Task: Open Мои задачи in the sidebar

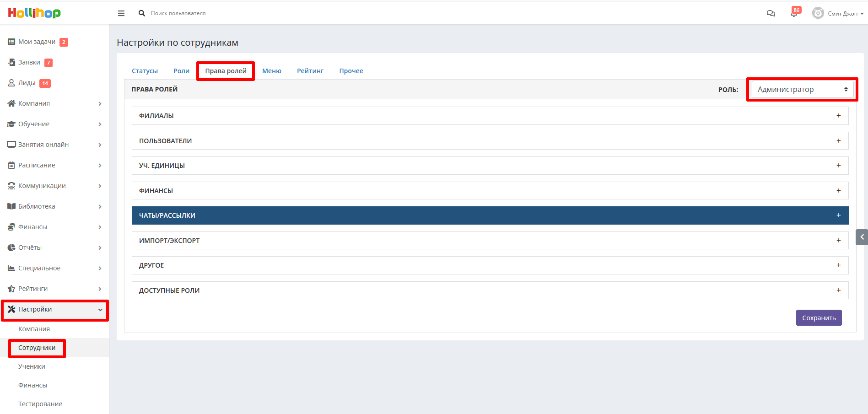Action: click(x=37, y=42)
